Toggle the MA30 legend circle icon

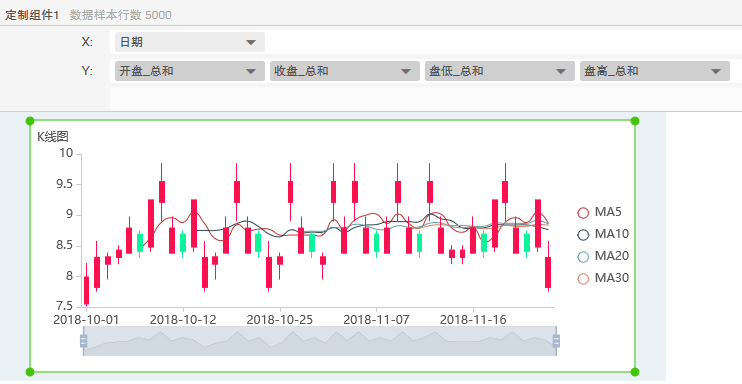tap(583, 278)
